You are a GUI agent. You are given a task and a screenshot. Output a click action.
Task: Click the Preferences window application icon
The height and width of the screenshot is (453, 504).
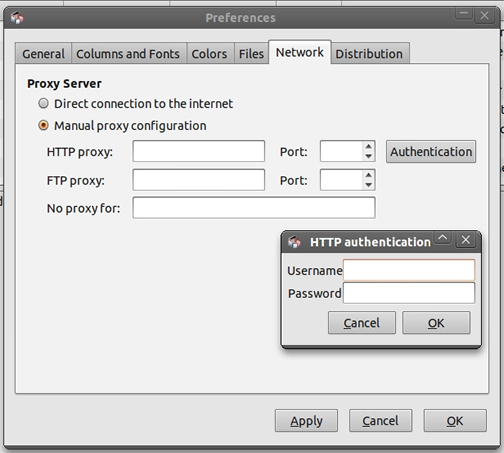[17, 18]
